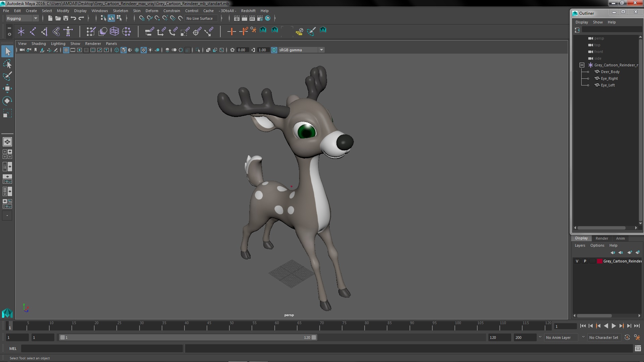Screen dimensions: 644x362
Task: Collapse Grey_Cartoon_Reindeer group in Outliner
Action: [x=582, y=65]
